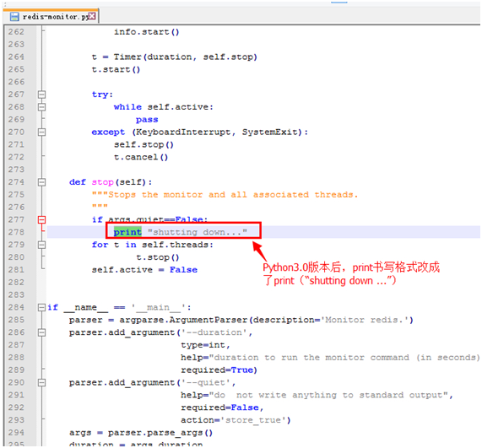Click SystemExit in the except clause
Viewport: 482px width, 448px height.
click(x=270, y=132)
